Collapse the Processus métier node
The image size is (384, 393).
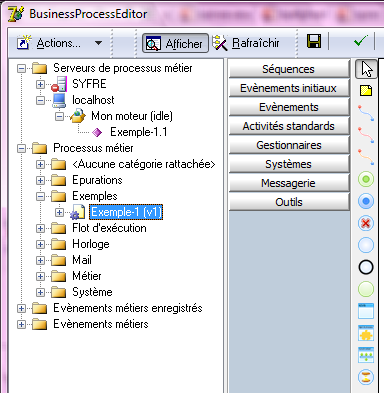click(21, 148)
